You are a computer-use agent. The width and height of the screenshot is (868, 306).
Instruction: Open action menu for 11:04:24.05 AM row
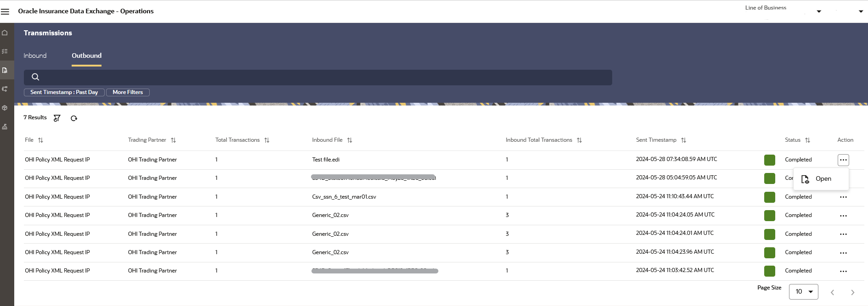tap(843, 216)
